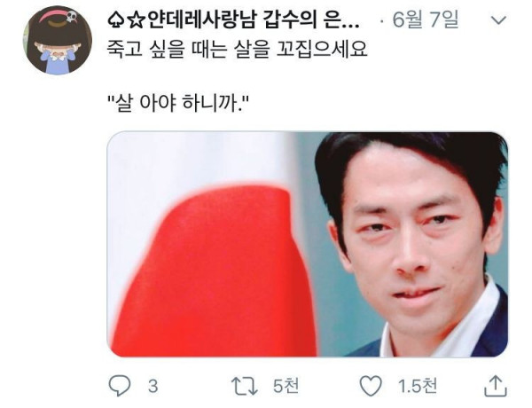Open the 6월 7일 date link

[426, 20]
